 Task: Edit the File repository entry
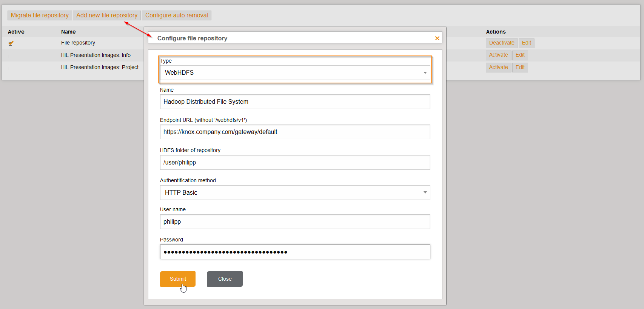click(x=526, y=43)
